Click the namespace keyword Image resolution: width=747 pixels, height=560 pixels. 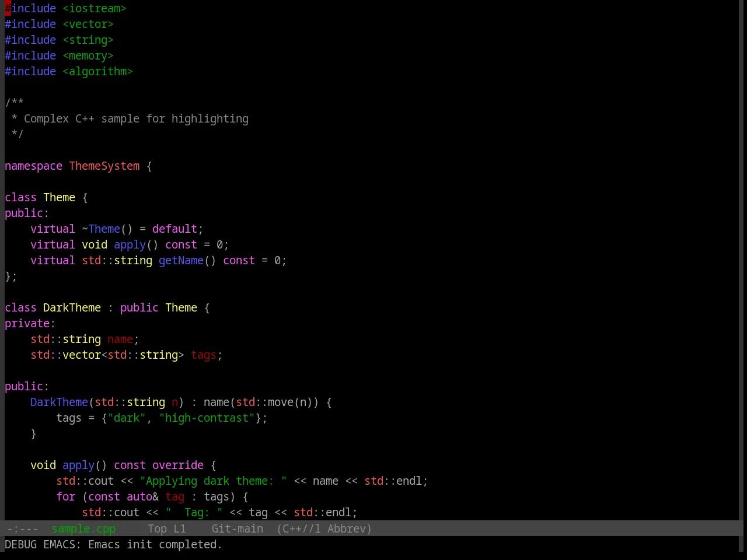click(33, 166)
